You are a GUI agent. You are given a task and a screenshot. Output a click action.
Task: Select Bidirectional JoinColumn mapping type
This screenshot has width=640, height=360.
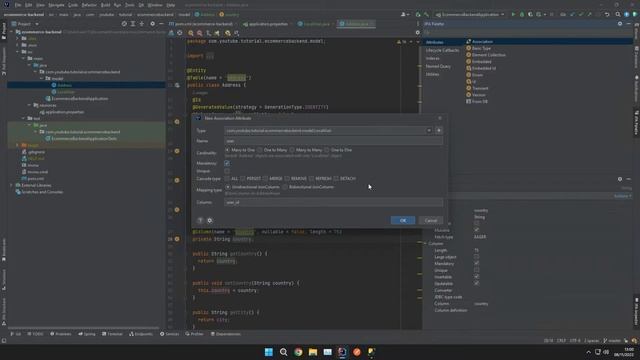pyautogui.click(x=285, y=187)
